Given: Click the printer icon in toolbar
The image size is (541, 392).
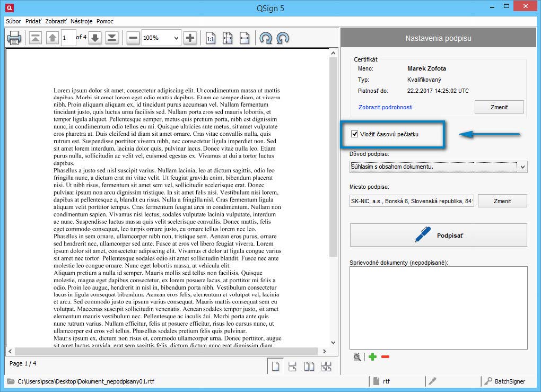Looking at the screenshot, I should (14, 38).
